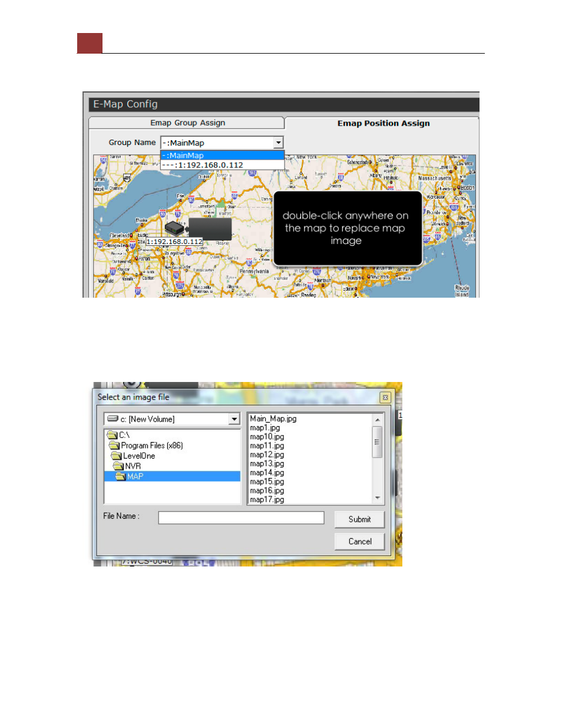Select map14.jpg in file list
Image resolution: width=562 pixels, height=728 pixels.
pos(267,473)
